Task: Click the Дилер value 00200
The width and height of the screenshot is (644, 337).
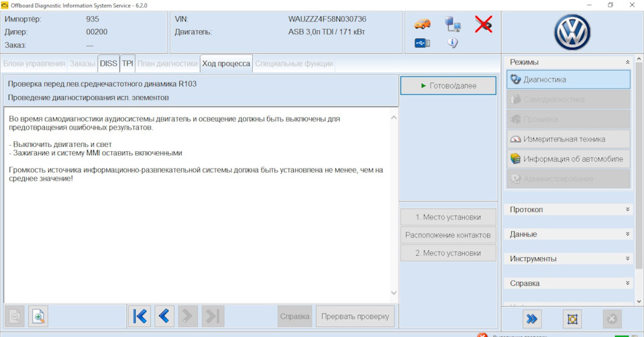Action: [97, 32]
